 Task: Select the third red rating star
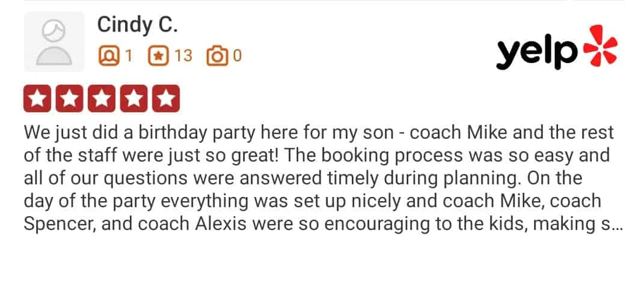pos(102,98)
